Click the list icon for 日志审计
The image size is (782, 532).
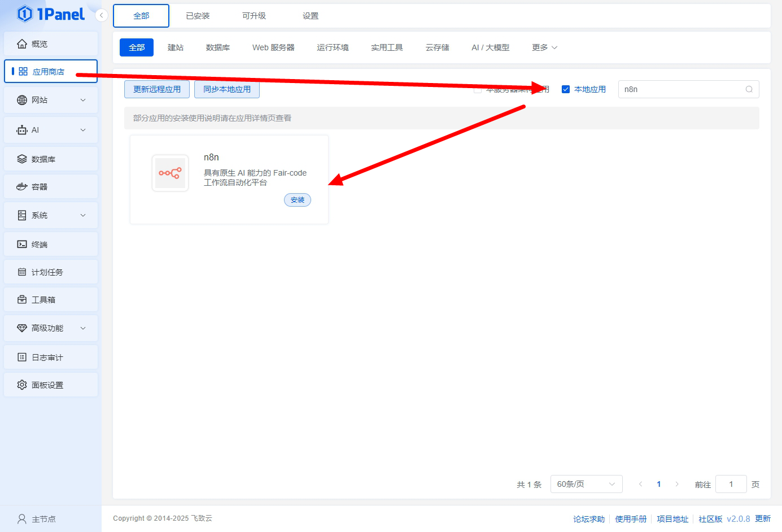click(x=22, y=357)
